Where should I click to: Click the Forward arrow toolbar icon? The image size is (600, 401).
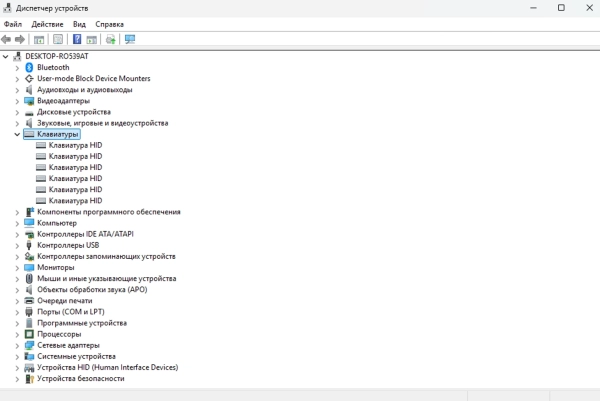[x=20, y=39]
